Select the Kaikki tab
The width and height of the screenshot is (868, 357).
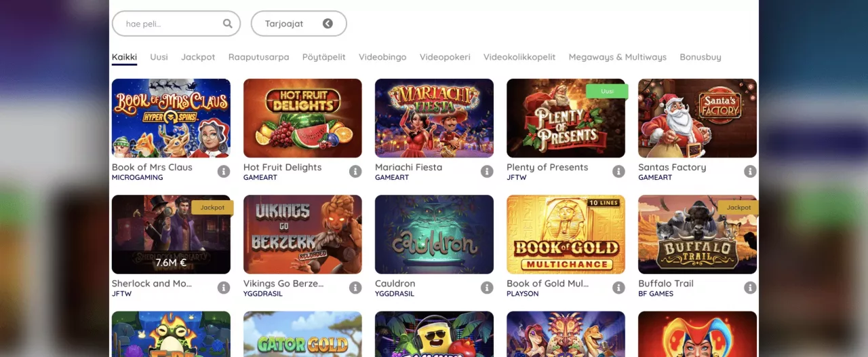(124, 57)
